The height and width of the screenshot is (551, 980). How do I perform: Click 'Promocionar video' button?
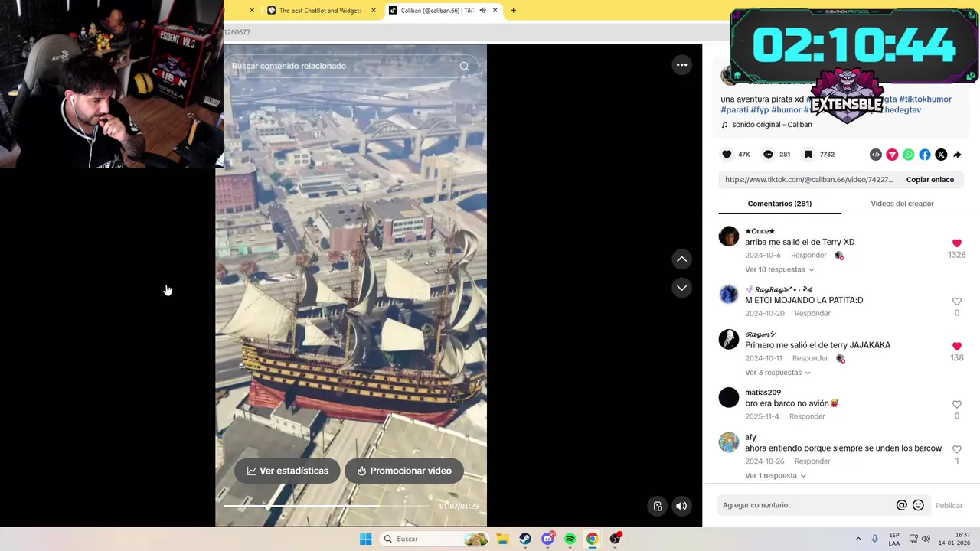pos(403,471)
